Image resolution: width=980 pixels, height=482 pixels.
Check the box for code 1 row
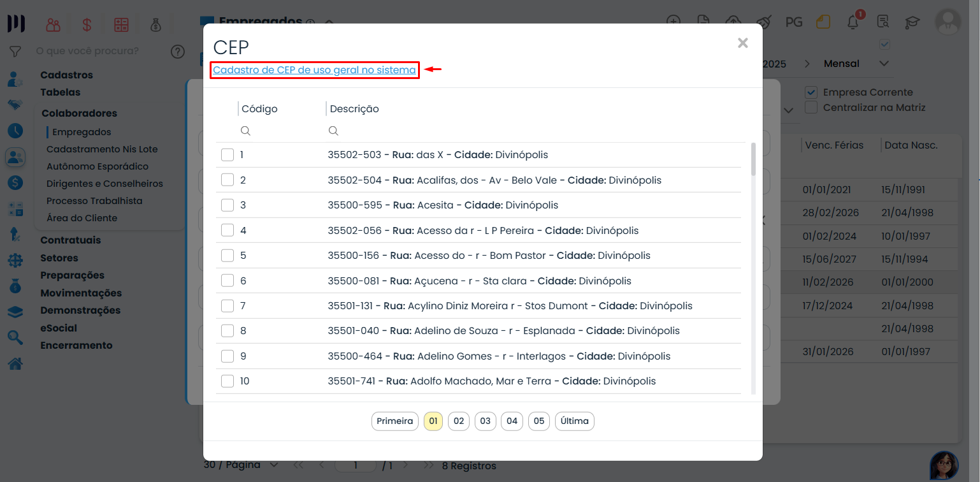[227, 155]
